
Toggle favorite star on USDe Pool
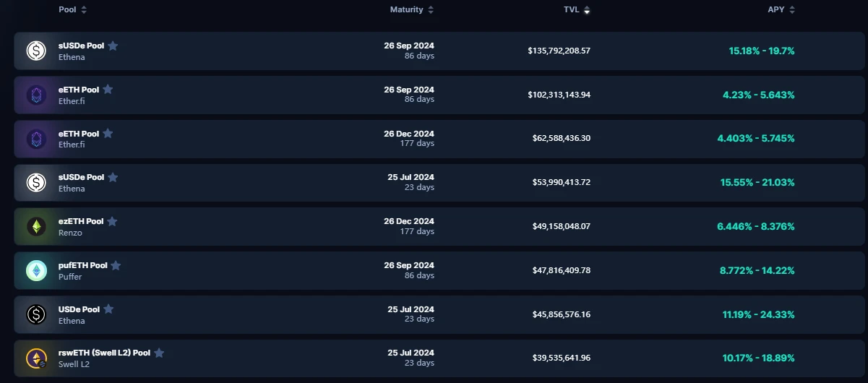tap(108, 309)
